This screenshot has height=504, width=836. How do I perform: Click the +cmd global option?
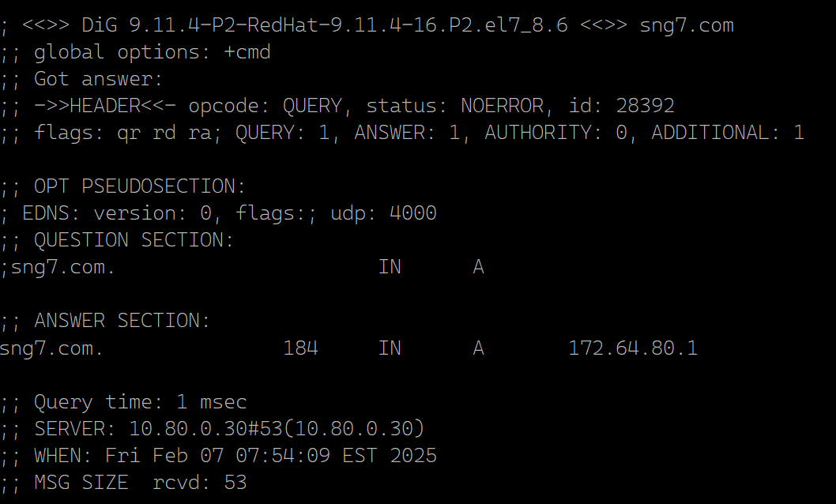(x=247, y=52)
